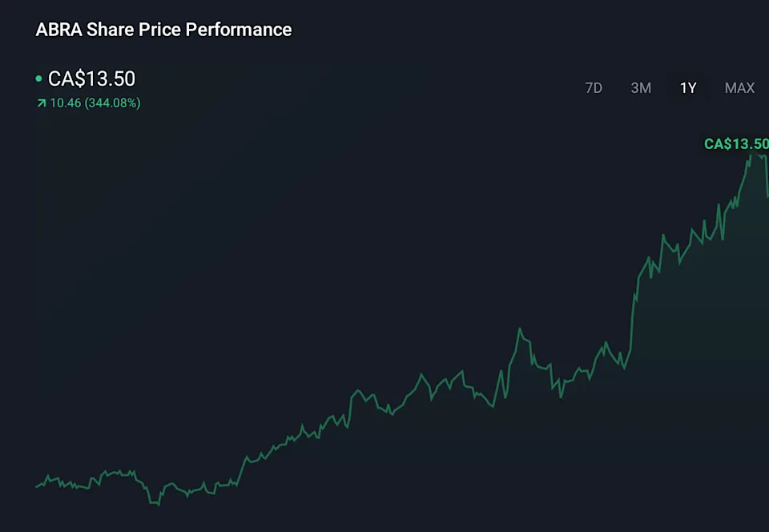Switch to the 7D time range
This screenshot has height=532, width=769.
[594, 88]
